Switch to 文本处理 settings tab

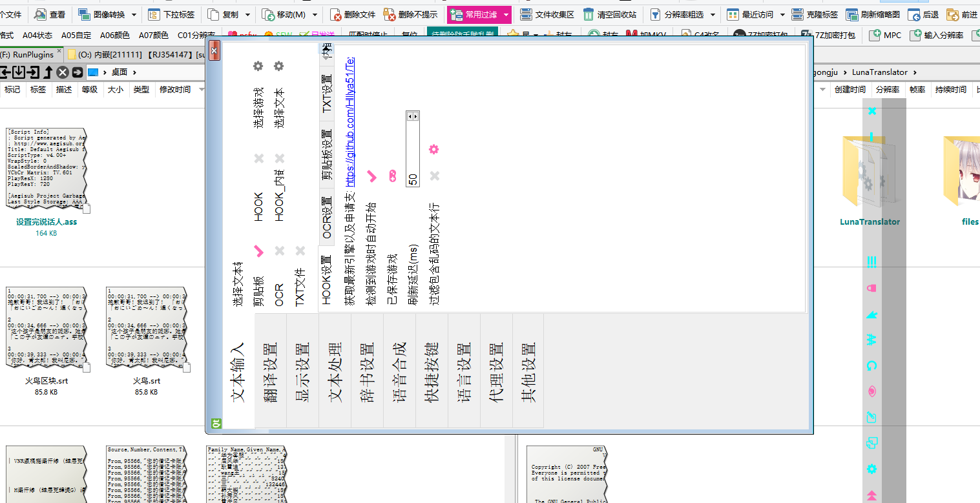[x=335, y=371]
